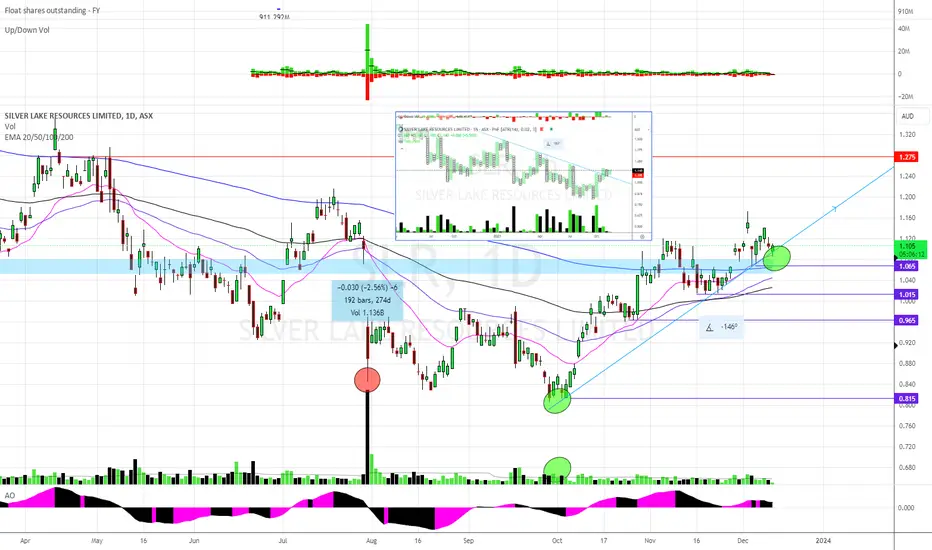932x550 pixels.
Task: Select the green circle at December candles
Action: click(x=777, y=257)
